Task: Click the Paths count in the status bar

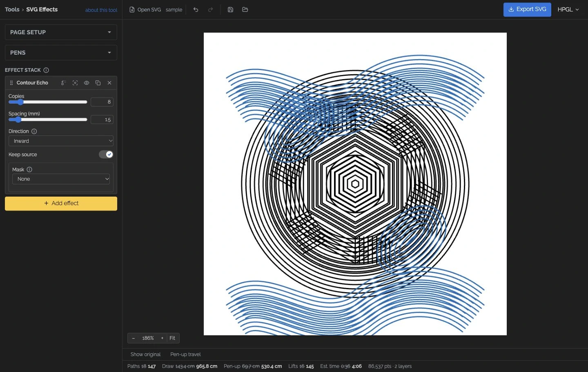Action: (x=141, y=366)
